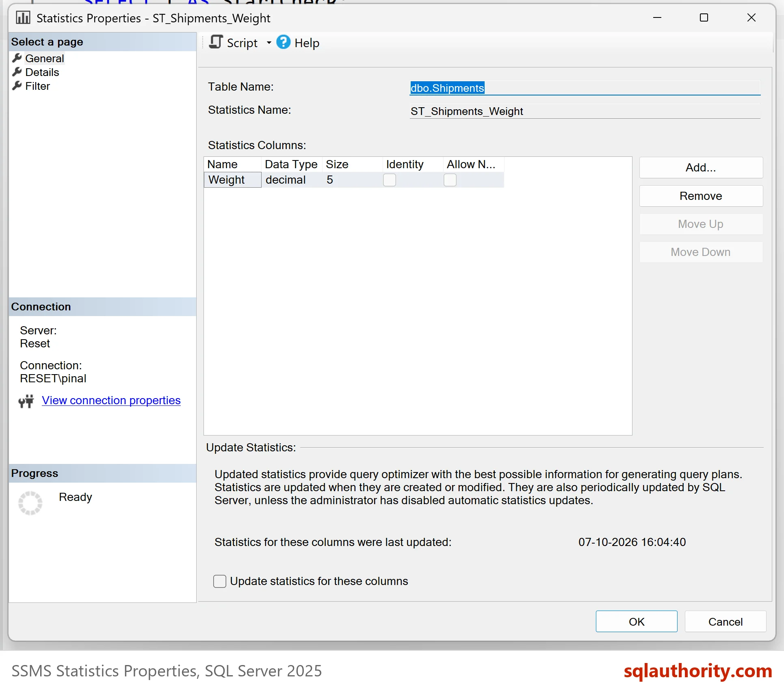This screenshot has height=689, width=784.
Task: Click the Add... button
Action: point(701,168)
